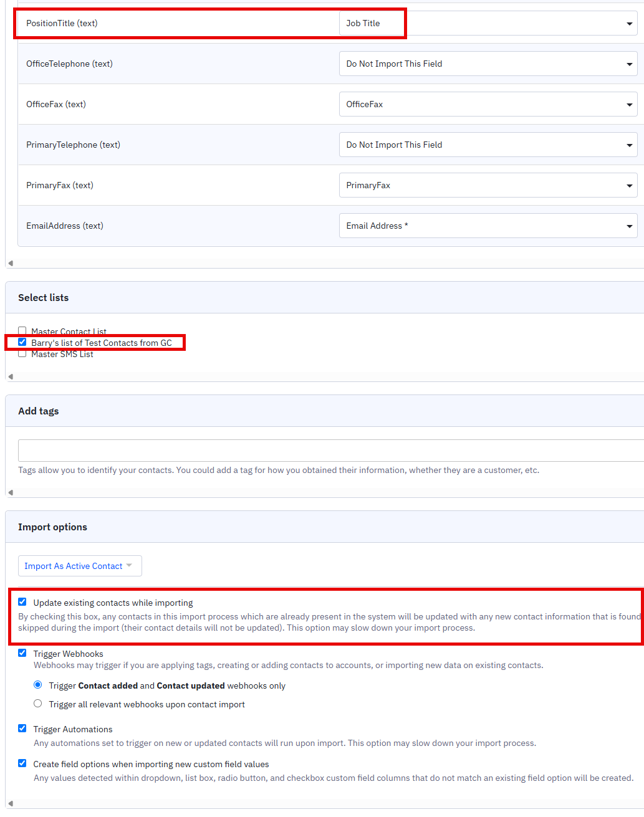Uncheck Barry's list of Test Contacts
This screenshot has height=817, width=644.
coord(22,342)
